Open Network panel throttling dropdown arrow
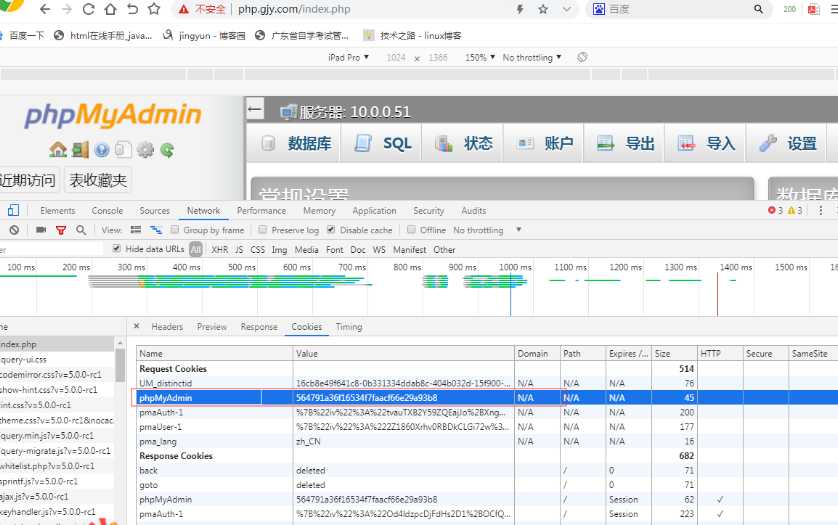 [518, 229]
